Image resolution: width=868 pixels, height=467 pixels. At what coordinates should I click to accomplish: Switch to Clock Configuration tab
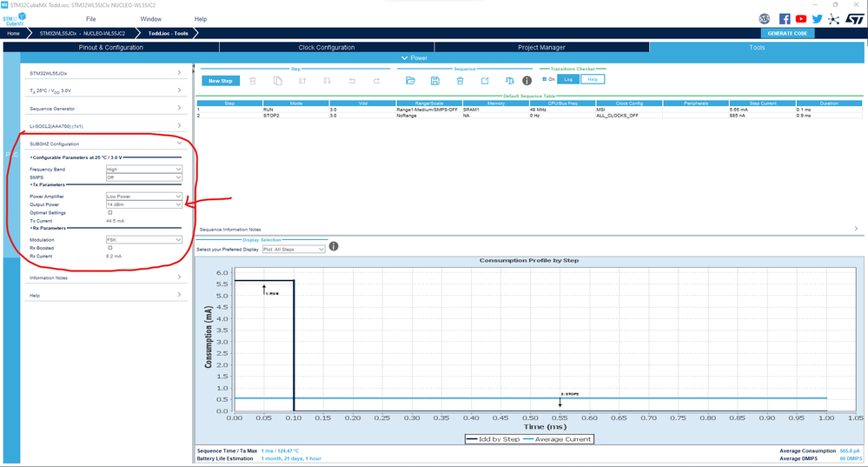(327, 48)
